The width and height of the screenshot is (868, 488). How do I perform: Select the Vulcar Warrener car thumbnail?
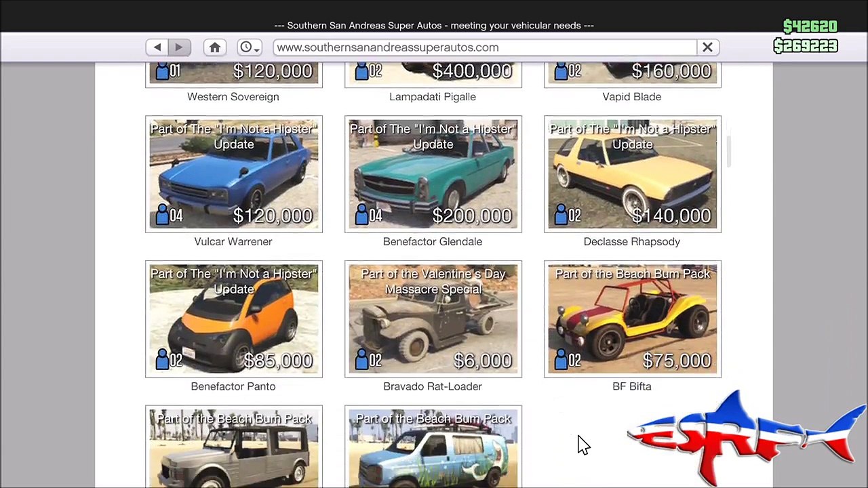pos(234,174)
